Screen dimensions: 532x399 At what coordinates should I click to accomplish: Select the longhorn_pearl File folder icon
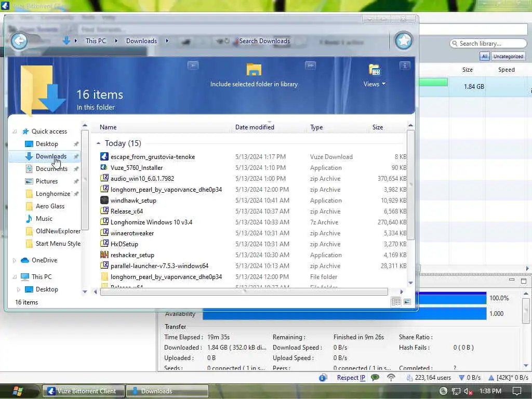(x=104, y=276)
